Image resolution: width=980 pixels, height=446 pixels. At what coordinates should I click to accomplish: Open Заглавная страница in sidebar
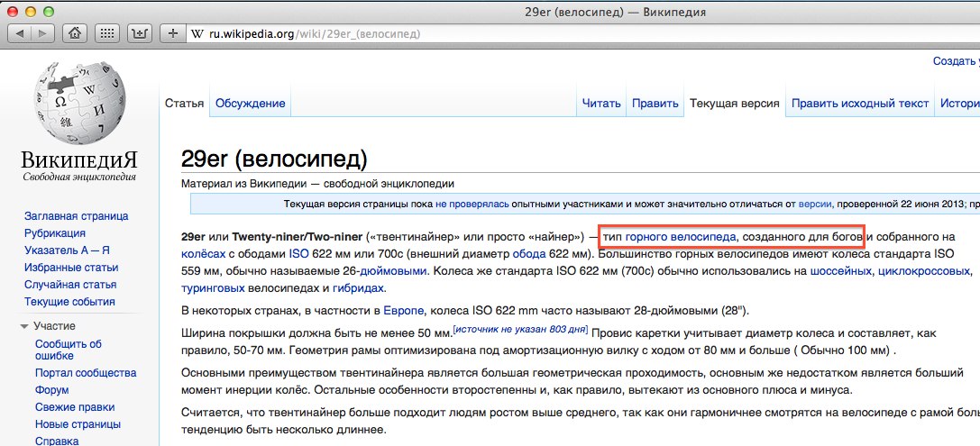[77, 216]
